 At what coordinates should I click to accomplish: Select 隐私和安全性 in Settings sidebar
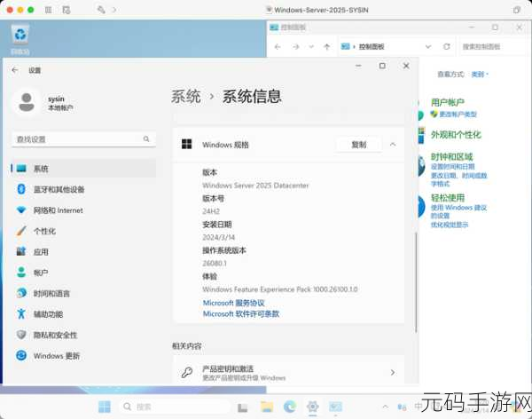pyautogui.click(x=84, y=335)
